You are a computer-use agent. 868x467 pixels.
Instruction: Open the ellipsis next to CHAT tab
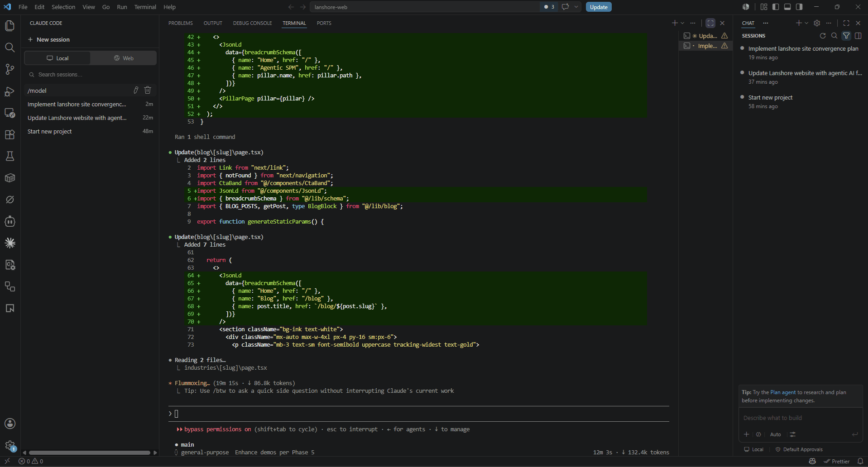tap(766, 23)
